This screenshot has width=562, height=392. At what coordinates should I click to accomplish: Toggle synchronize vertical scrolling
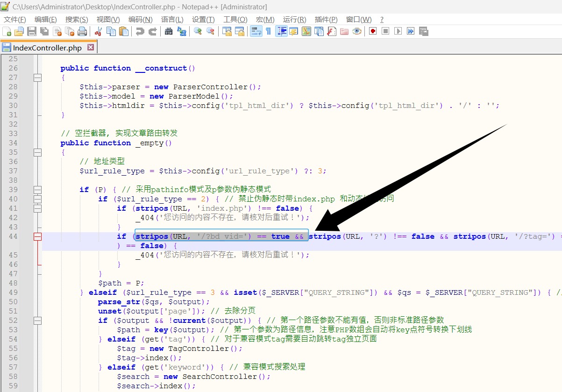(227, 31)
